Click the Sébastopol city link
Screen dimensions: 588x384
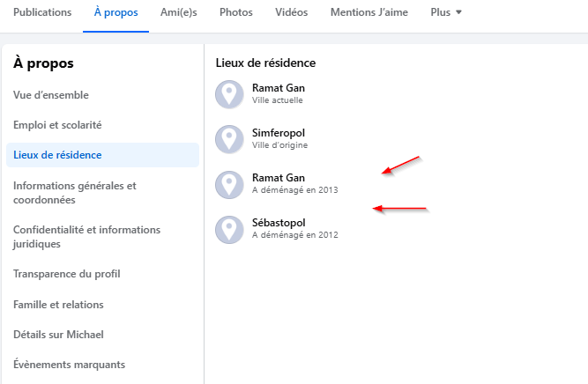point(279,223)
